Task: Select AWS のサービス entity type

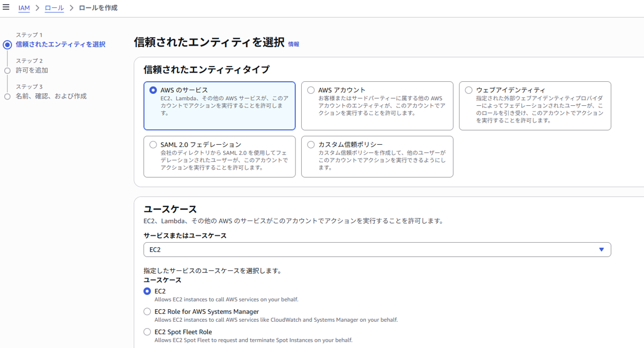Action: 153,90
